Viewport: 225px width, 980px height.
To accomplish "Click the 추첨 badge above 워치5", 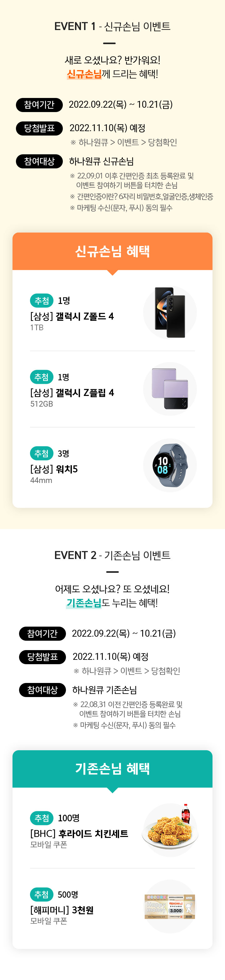I will click(x=42, y=454).
